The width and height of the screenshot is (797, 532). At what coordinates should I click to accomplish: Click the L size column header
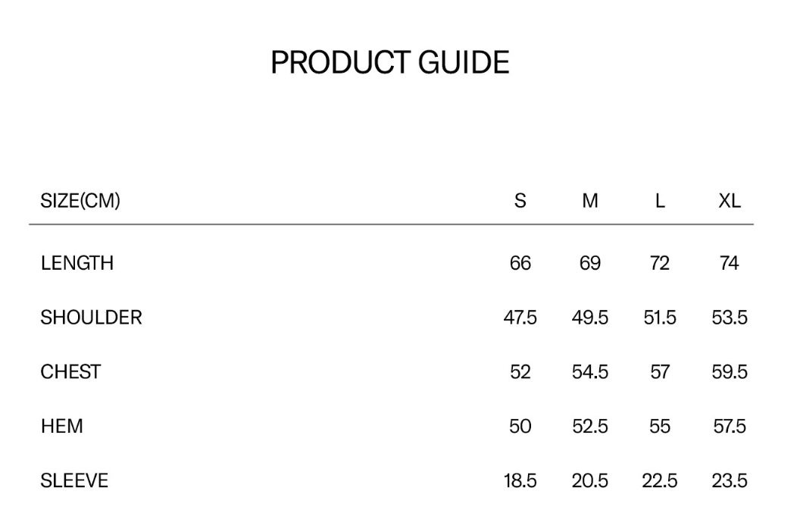point(660,201)
